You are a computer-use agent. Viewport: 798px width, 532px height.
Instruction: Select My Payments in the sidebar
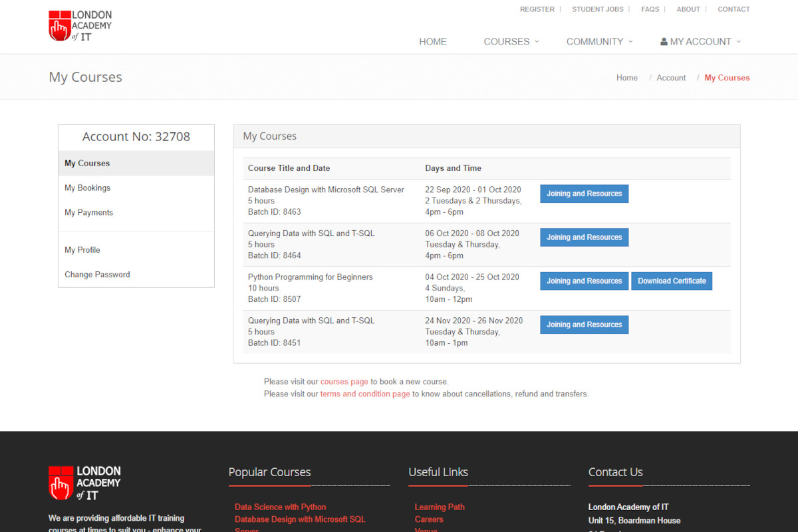[88, 213]
